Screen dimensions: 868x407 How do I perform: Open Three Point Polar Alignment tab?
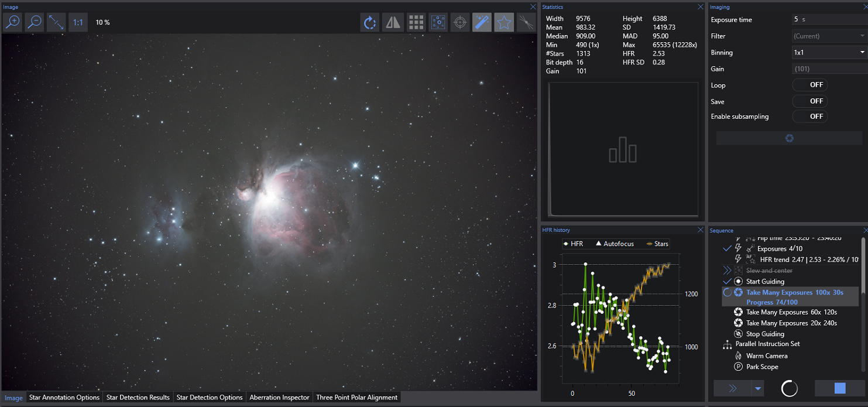(x=356, y=398)
